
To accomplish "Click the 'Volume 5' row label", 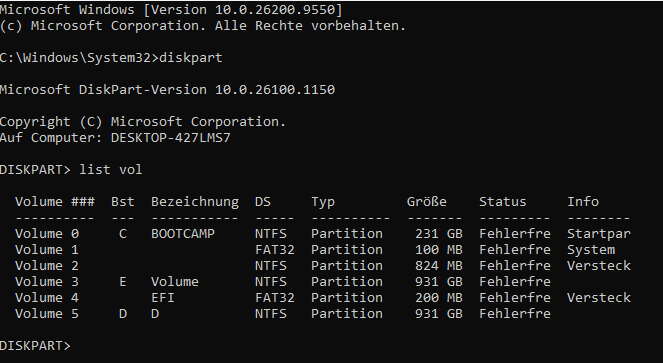I will (47, 314).
